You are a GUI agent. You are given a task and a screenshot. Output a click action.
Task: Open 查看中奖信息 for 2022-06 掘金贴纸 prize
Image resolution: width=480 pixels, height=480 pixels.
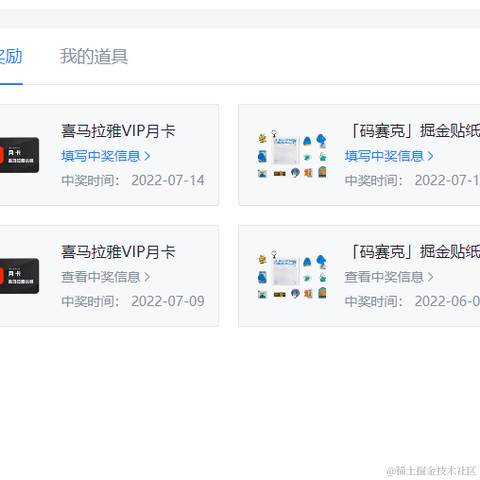(389, 277)
